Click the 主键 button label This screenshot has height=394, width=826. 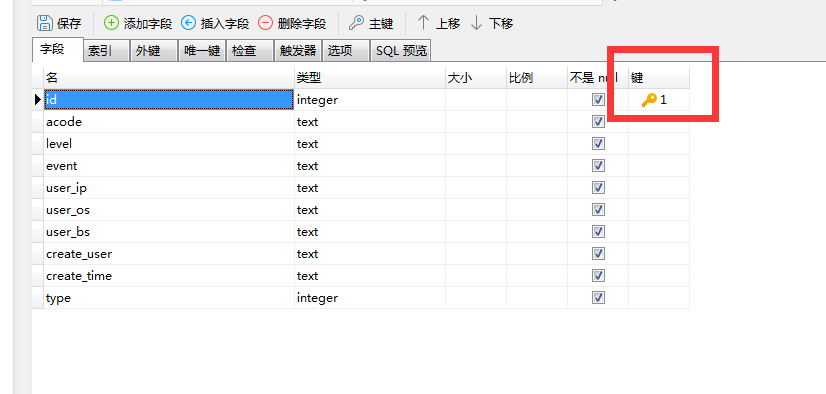point(381,24)
